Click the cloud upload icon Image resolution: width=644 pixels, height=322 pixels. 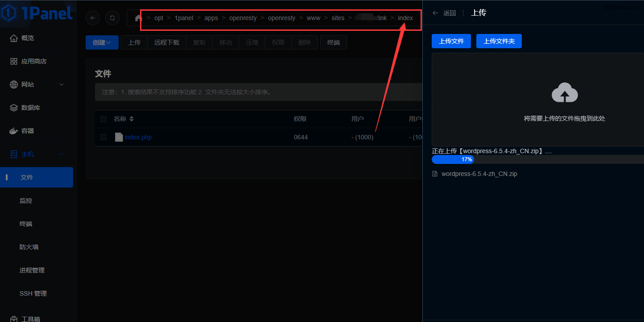pos(565,93)
